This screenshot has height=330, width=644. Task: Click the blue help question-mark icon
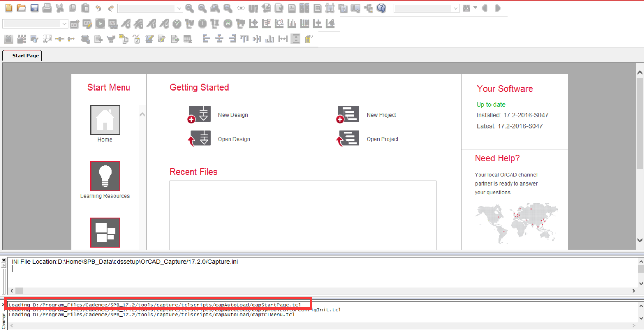[x=381, y=8]
